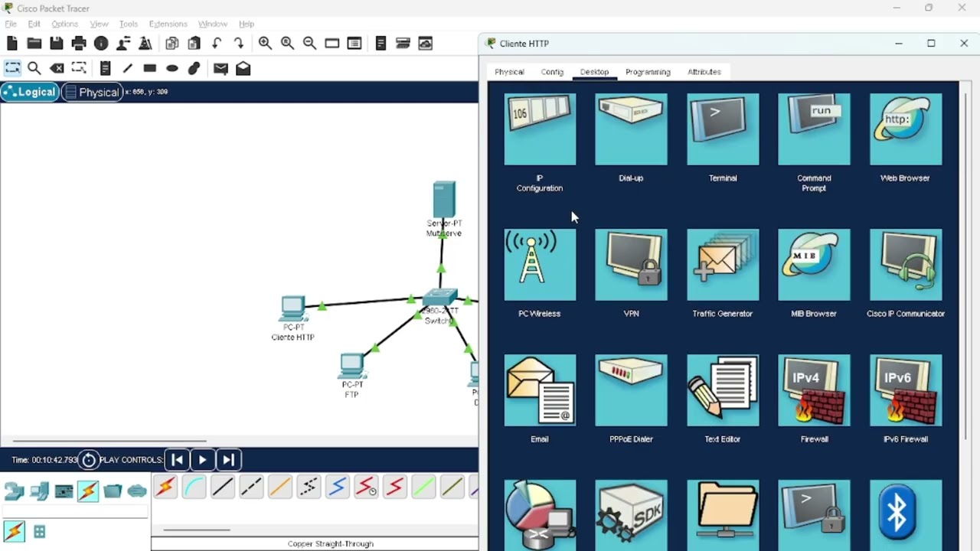Choose the Draw Rectangle tool
The height and width of the screenshot is (551, 980).
pyautogui.click(x=150, y=68)
